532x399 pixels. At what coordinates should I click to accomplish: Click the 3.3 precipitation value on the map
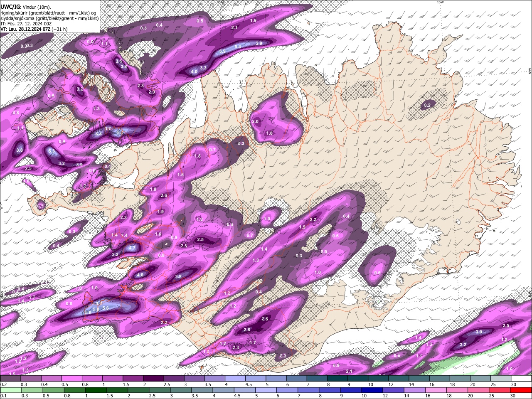coord(203,68)
